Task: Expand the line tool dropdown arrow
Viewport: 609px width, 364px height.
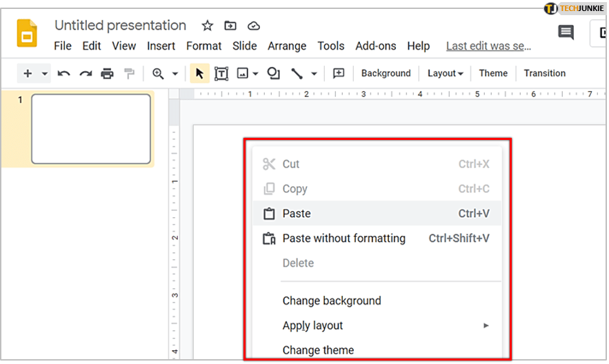Action: coord(314,74)
